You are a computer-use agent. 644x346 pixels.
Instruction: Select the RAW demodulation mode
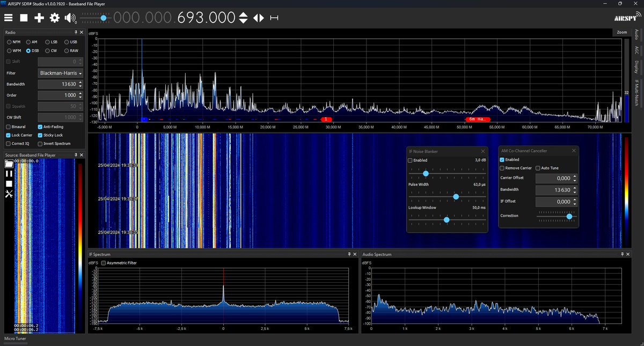[x=71, y=50]
